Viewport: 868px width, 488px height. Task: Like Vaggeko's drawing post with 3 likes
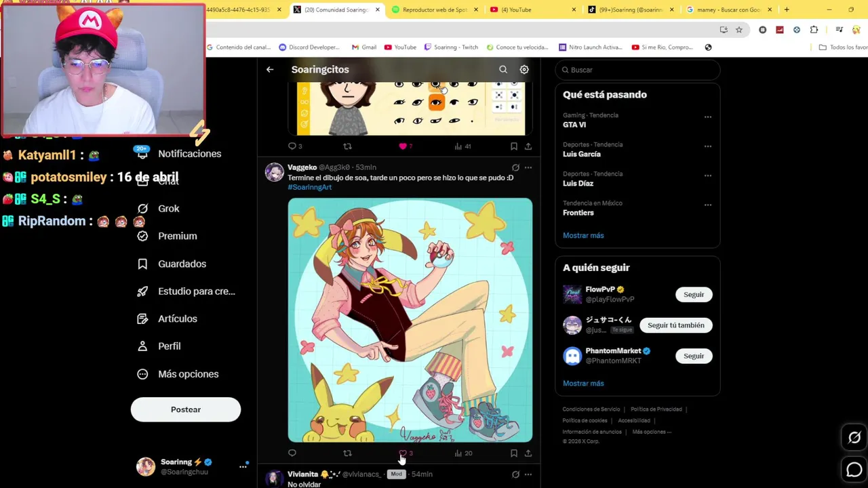406,453
